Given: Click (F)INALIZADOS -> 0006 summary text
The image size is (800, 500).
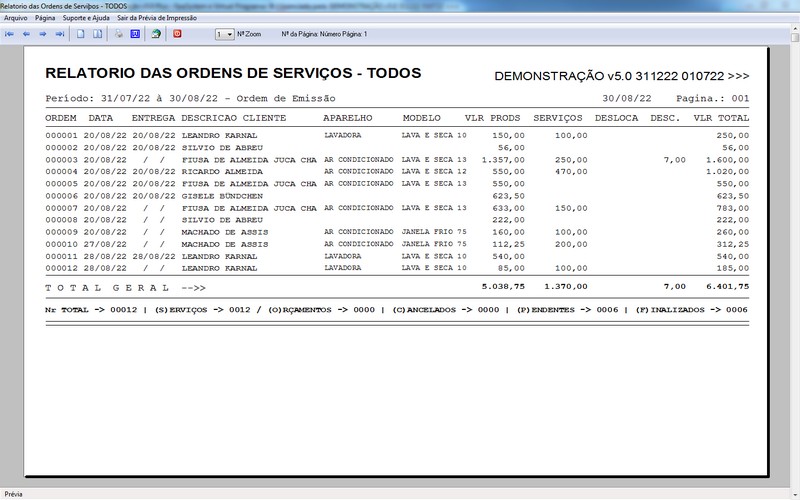Looking at the screenshot, I should coord(691,310).
